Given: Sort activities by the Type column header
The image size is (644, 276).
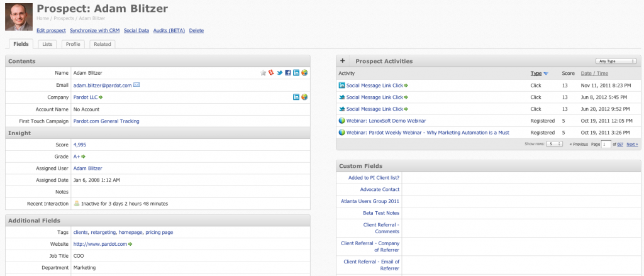Looking at the screenshot, I should 536,74.
